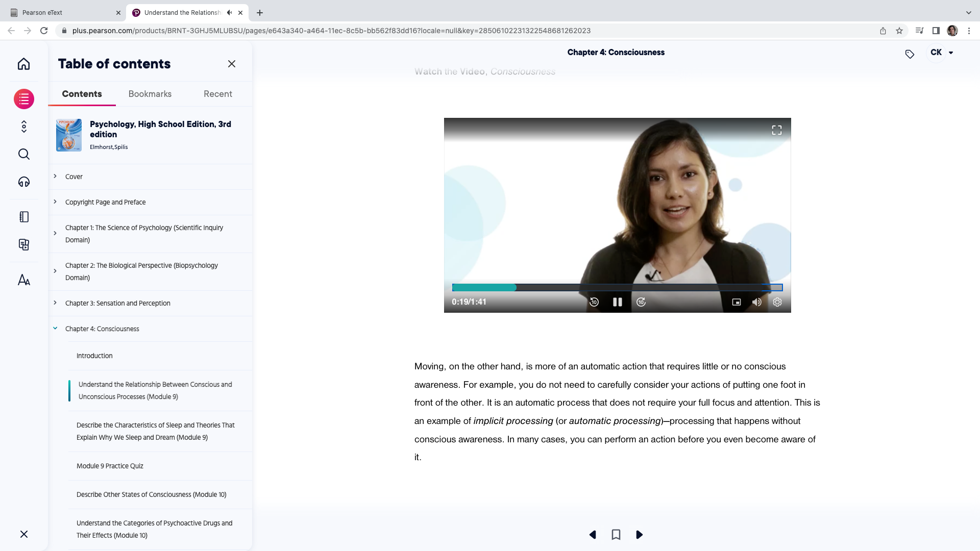
Task: Enable picture-in-picture for video
Action: pos(737,302)
